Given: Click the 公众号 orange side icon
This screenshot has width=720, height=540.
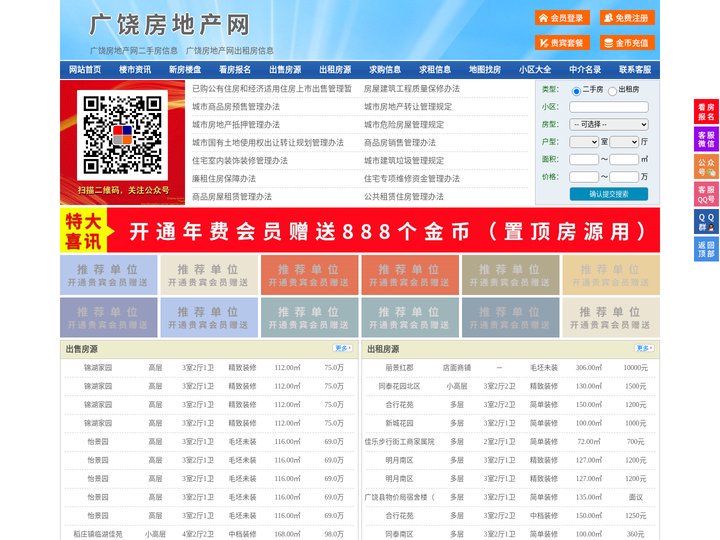Looking at the screenshot, I should [706, 167].
